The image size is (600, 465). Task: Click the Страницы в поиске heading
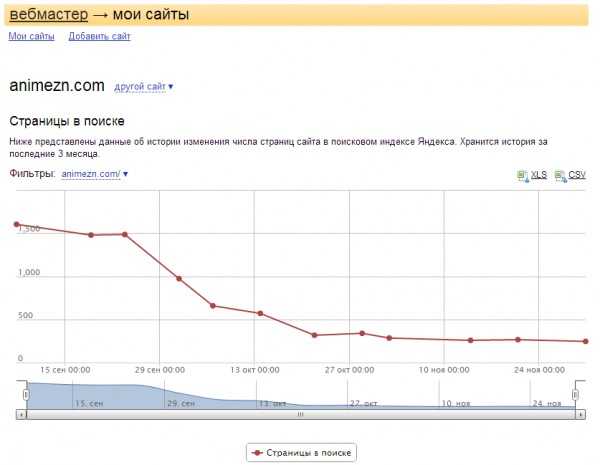coord(67,121)
